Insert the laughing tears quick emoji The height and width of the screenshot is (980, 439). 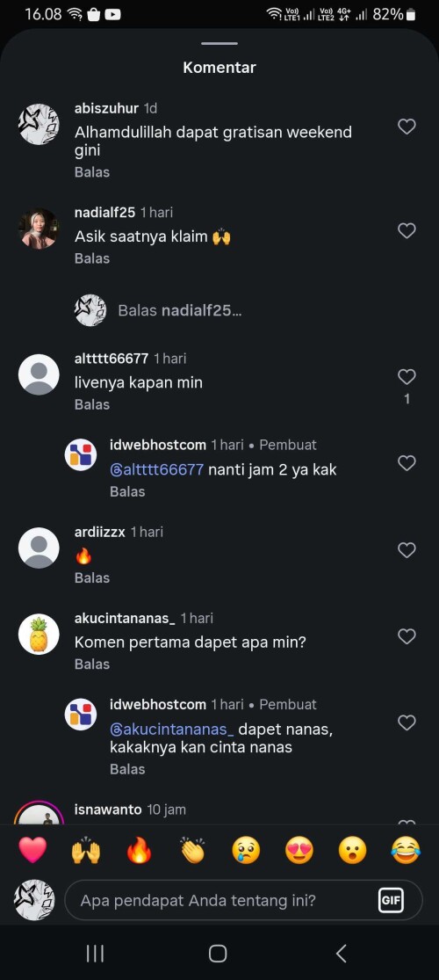(x=406, y=851)
